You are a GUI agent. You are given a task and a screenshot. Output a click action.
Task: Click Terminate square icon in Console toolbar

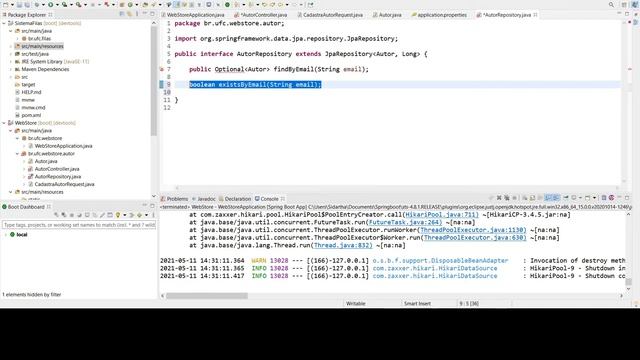[x=514, y=198]
